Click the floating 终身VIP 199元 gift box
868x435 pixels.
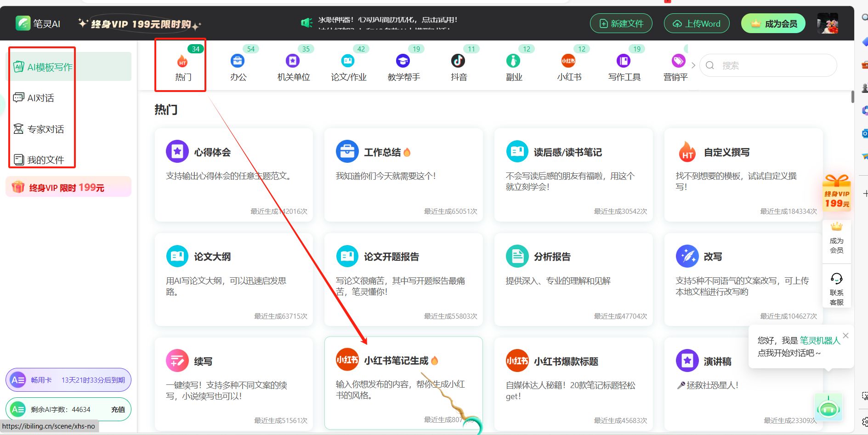pos(837,193)
